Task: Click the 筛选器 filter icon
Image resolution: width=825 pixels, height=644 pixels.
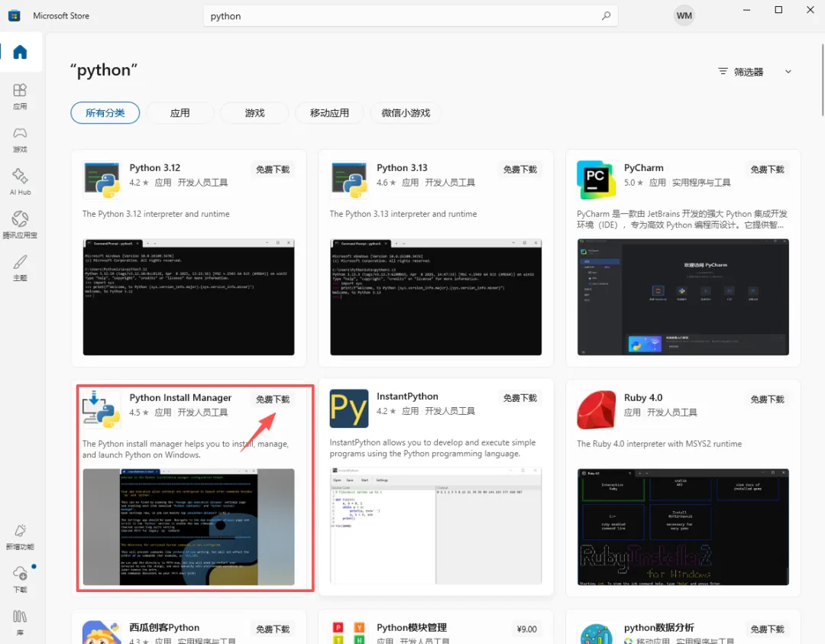Action: tap(723, 71)
